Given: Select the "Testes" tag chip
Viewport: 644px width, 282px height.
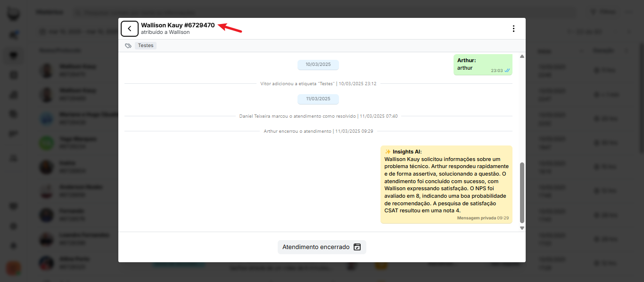Looking at the screenshot, I should (146, 46).
